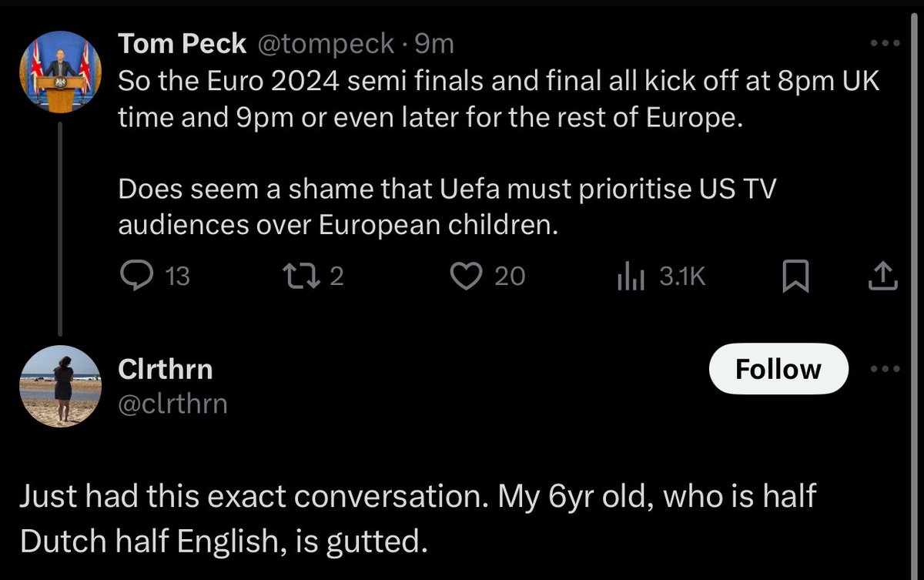
Task: Click the 3.1K view count number
Action: (681, 277)
